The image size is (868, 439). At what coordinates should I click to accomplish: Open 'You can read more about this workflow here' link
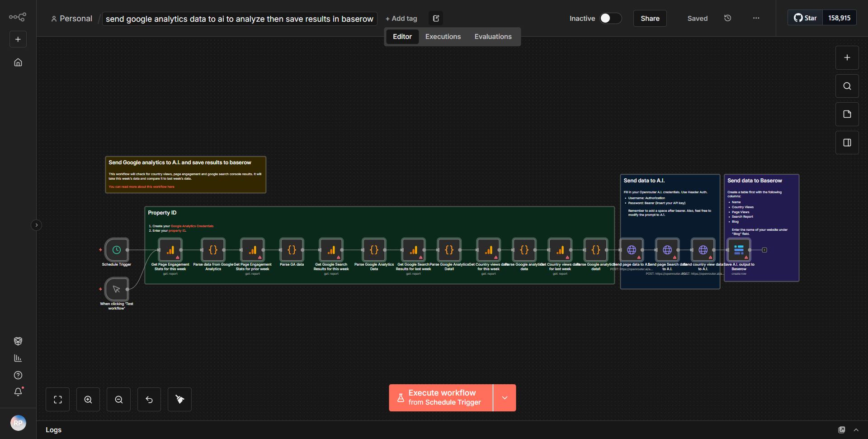pyautogui.click(x=142, y=187)
